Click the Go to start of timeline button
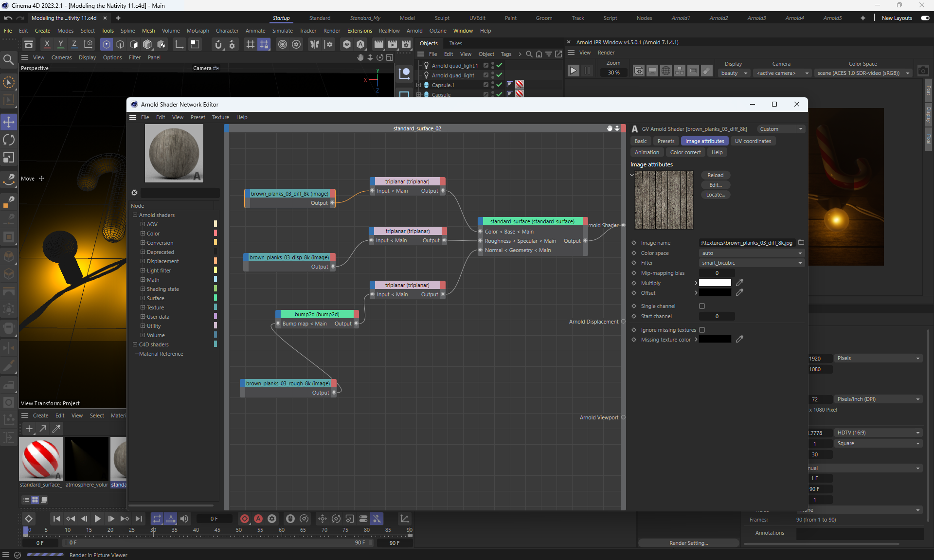Screen dimensions: 934x560 pos(56,519)
